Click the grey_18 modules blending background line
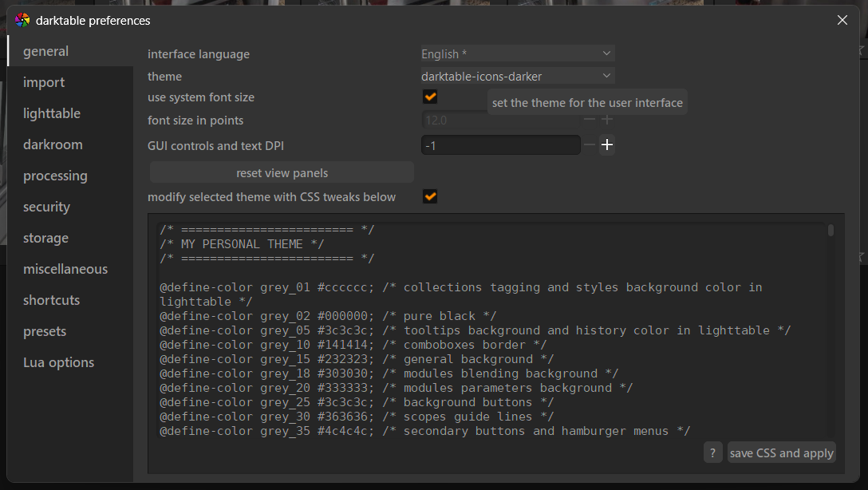 tap(389, 373)
